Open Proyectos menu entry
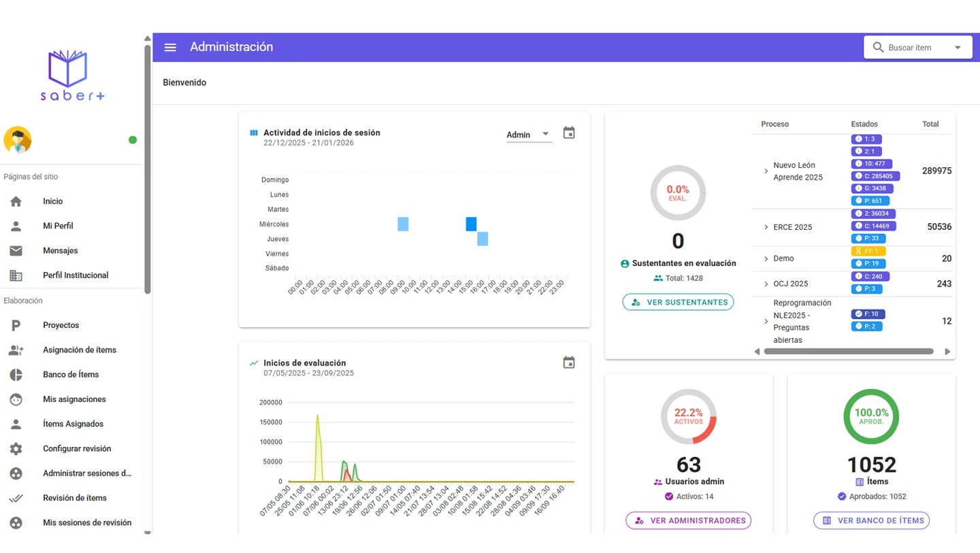980x553 pixels. (x=72, y=325)
